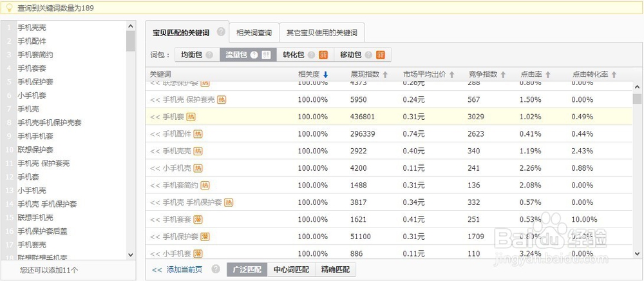Image resolution: width=644 pixels, height=281 pixels.
Task: Click the orange 新 badge on 转化包
Action: click(x=324, y=55)
